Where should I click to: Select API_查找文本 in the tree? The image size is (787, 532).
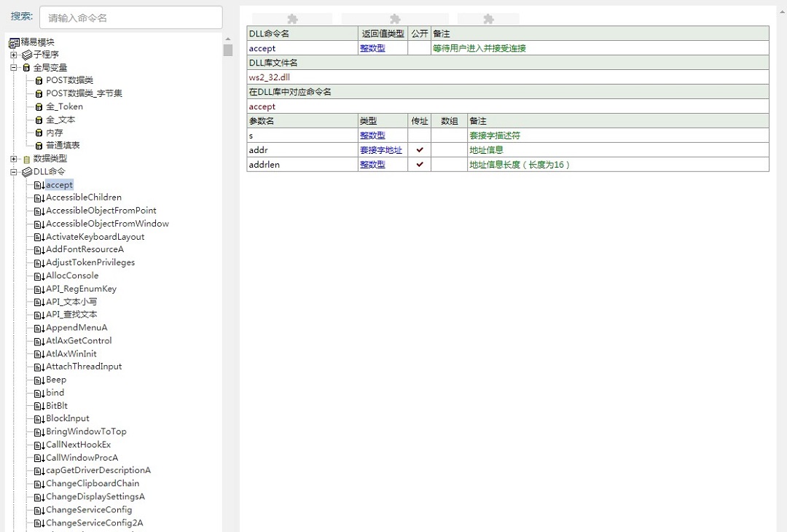click(x=71, y=315)
